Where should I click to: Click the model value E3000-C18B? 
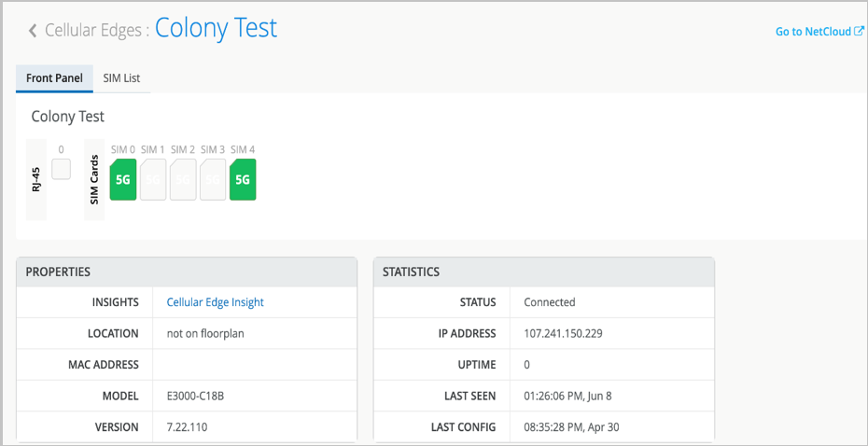pos(195,396)
